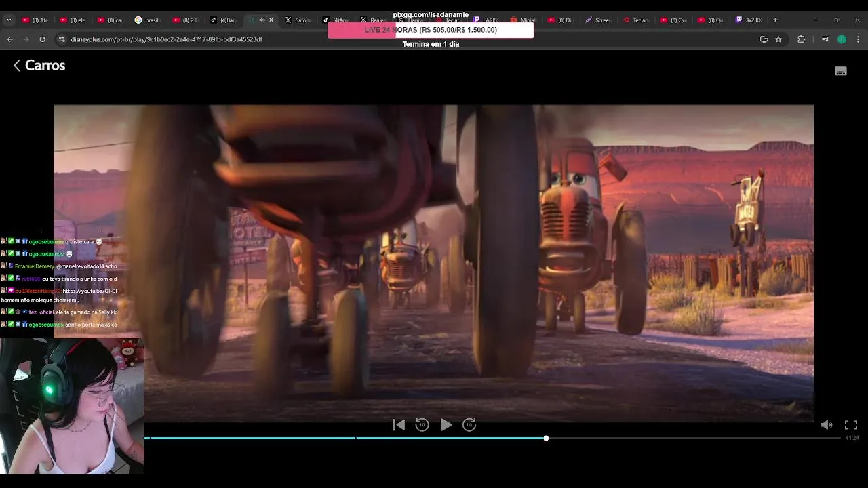Click the Disney+ volume speaker icon
The width and height of the screenshot is (868, 488).
point(827,425)
